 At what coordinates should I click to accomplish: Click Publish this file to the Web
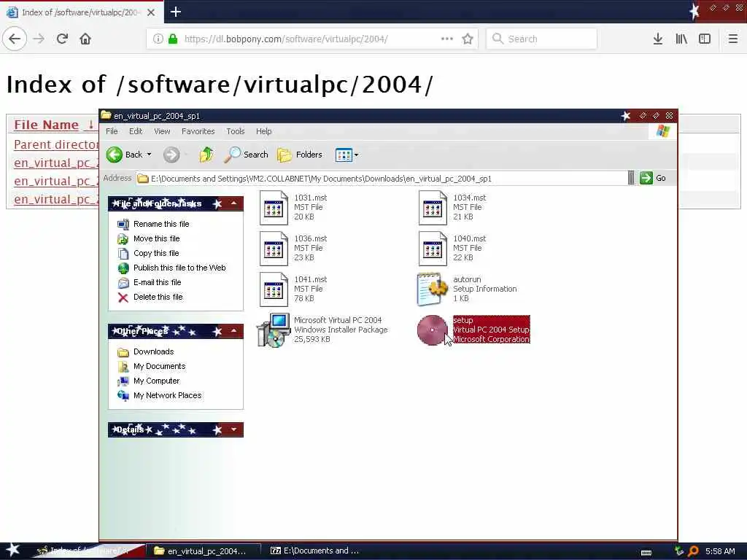[x=179, y=268]
